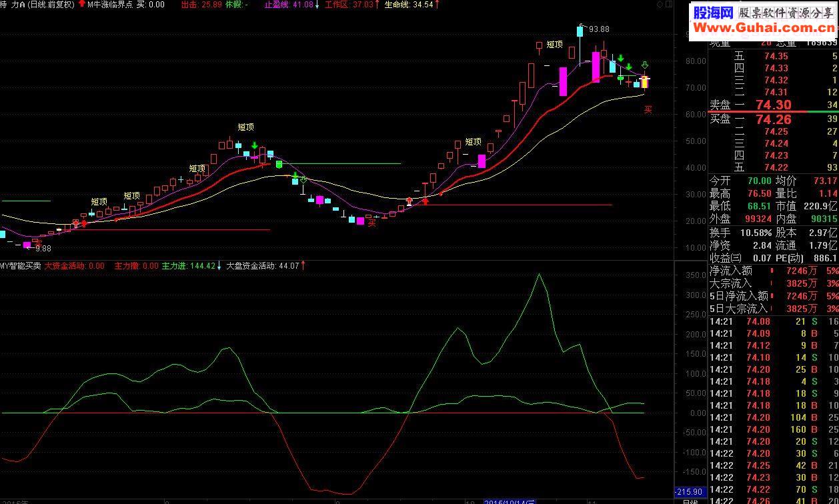The image size is (839, 504).
Task: Click the 工作区: 37.03 indicator value
Action: coord(349,5)
